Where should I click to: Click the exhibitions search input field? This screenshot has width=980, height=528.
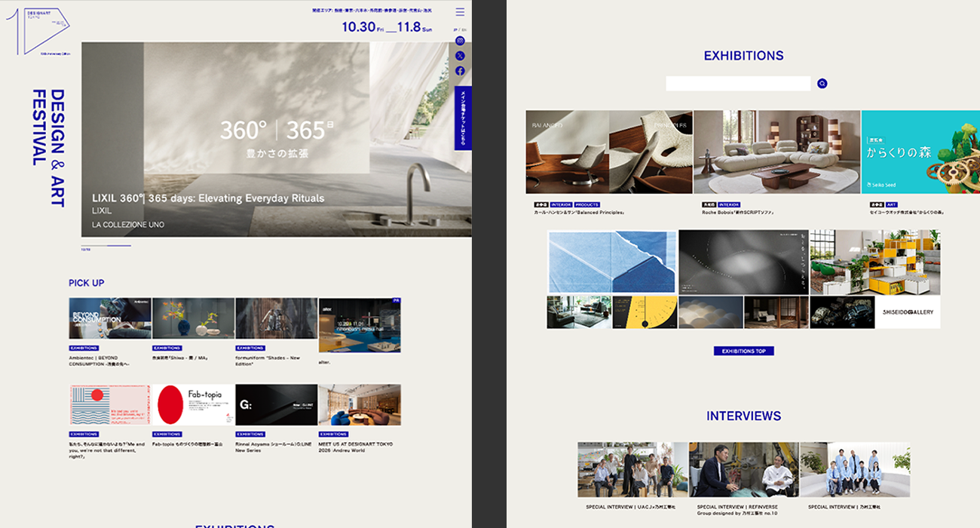click(x=738, y=84)
